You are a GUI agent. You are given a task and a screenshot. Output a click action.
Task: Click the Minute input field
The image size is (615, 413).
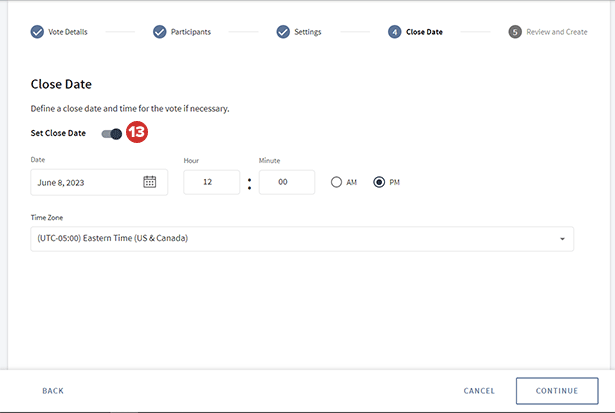tap(286, 182)
